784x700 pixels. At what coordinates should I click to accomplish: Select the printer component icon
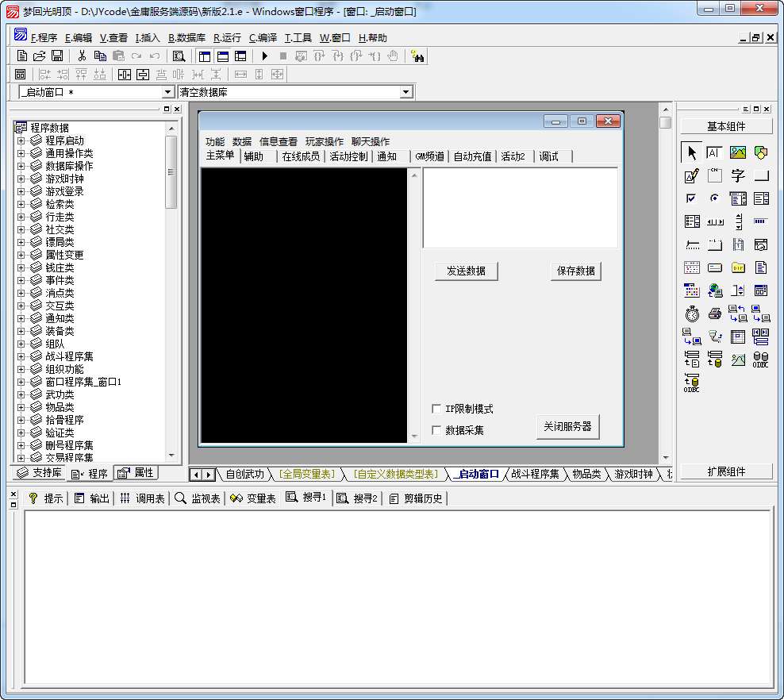[x=715, y=313]
